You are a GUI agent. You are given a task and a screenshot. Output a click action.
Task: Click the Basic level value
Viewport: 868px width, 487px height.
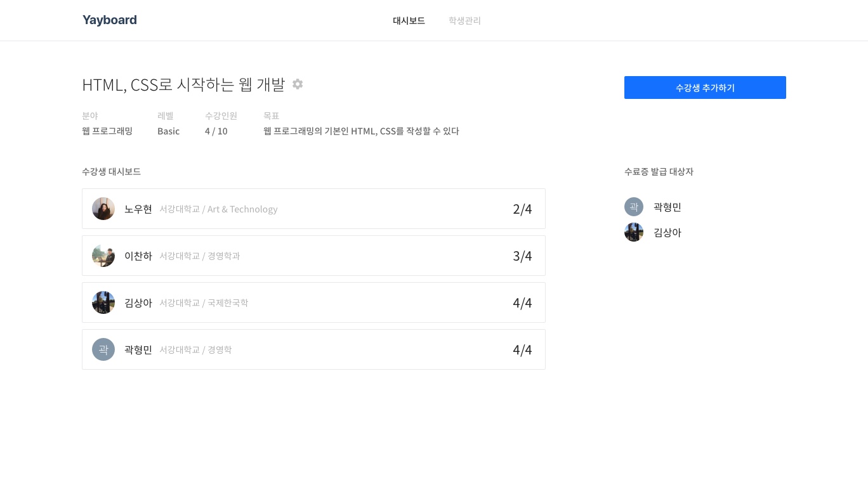169,131
